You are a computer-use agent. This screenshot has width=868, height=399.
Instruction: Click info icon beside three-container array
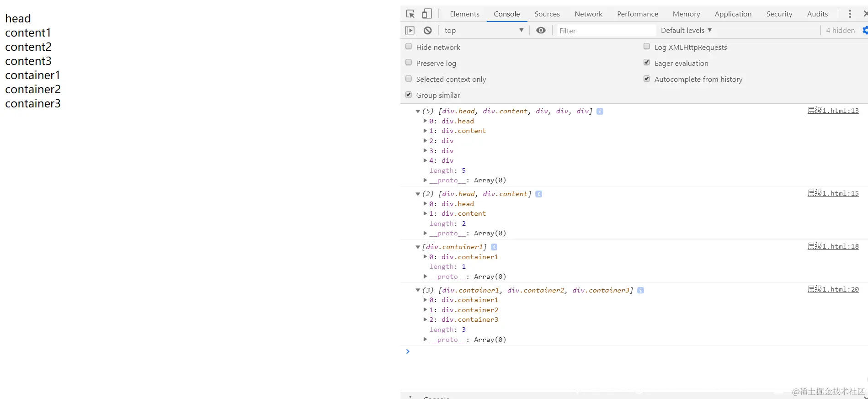pyautogui.click(x=640, y=290)
